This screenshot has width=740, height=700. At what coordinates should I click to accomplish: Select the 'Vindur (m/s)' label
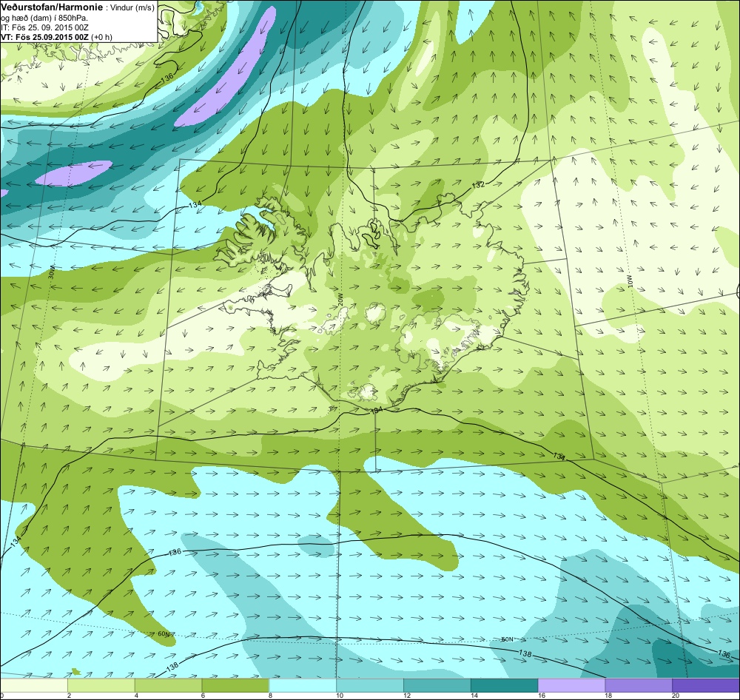(x=132, y=8)
